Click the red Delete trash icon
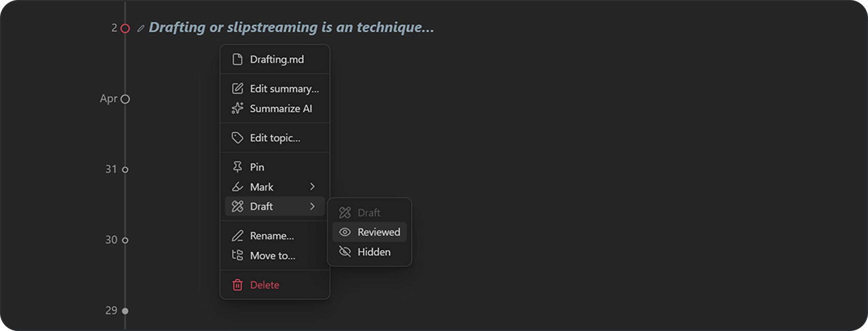The height and width of the screenshot is (331, 868). coord(237,285)
